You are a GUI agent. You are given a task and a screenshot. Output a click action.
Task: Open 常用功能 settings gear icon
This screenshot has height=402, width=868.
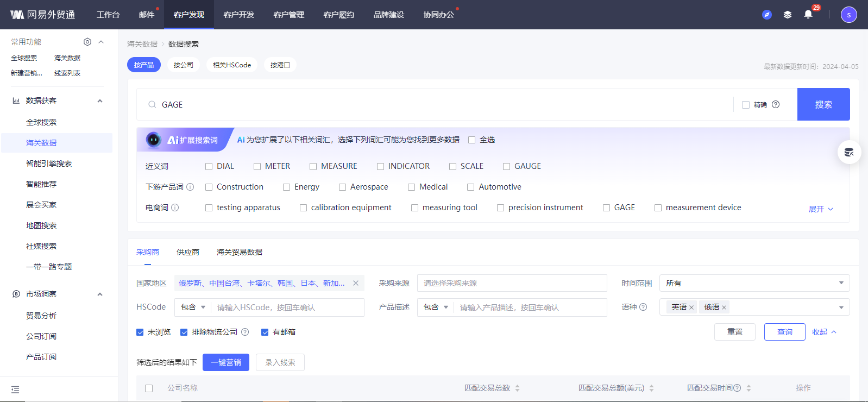pyautogui.click(x=87, y=42)
